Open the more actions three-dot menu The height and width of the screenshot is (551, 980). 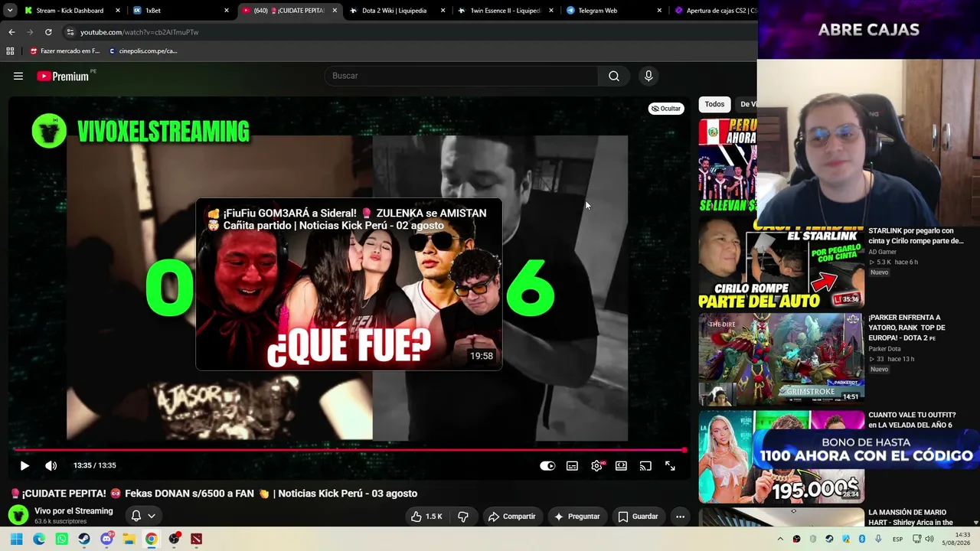coord(680,517)
